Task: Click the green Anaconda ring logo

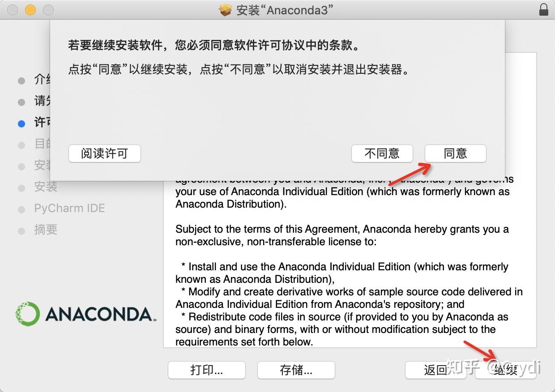Action: pyautogui.click(x=27, y=314)
